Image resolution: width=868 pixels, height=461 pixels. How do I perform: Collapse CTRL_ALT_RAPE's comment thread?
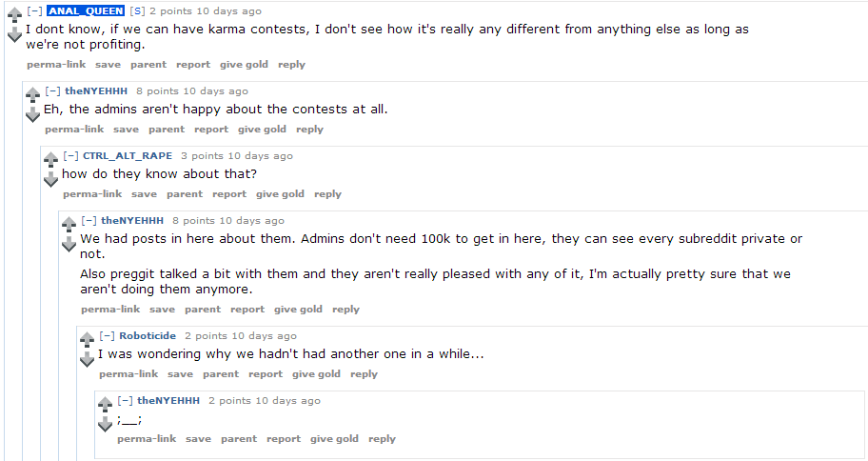(x=70, y=156)
